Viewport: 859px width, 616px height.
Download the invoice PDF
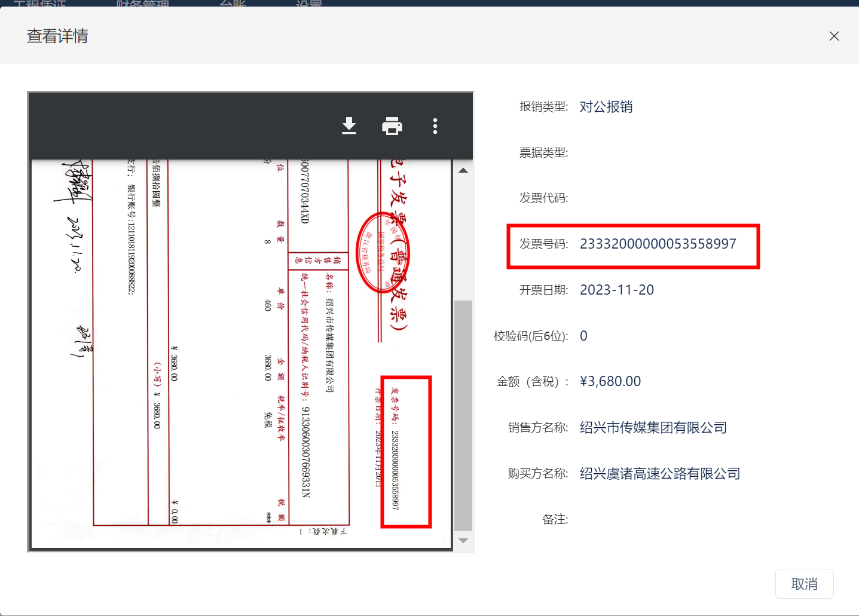pyautogui.click(x=349, y=126)
